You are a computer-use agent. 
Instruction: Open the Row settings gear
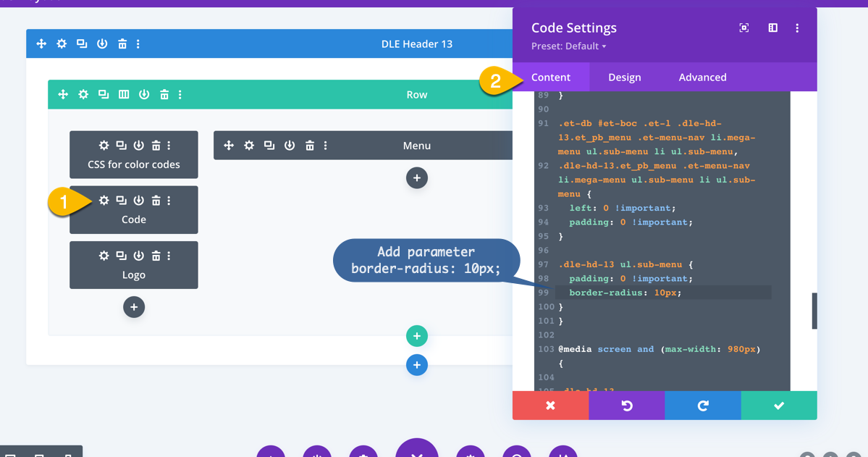[83, 95]
